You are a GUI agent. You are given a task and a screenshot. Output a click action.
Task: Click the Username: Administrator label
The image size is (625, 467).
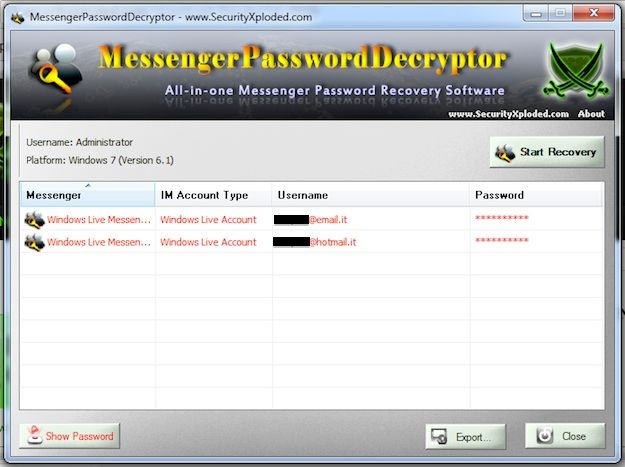[x=79, y=142]
